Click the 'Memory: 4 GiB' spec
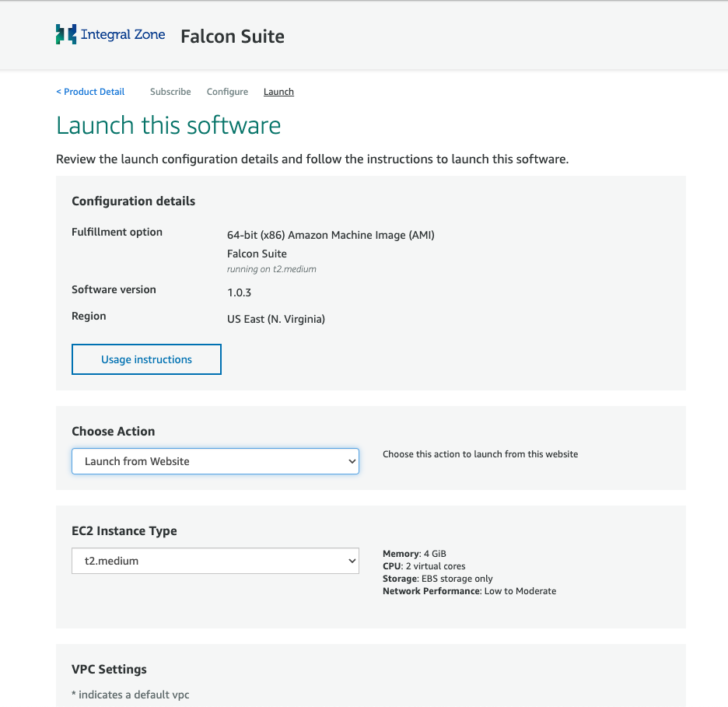This screenshot has height=707, width=728. click(414, 554)
